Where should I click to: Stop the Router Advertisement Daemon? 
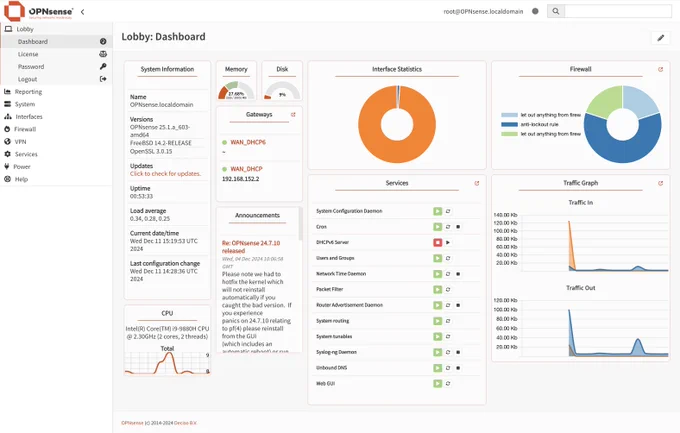(458, 305)
